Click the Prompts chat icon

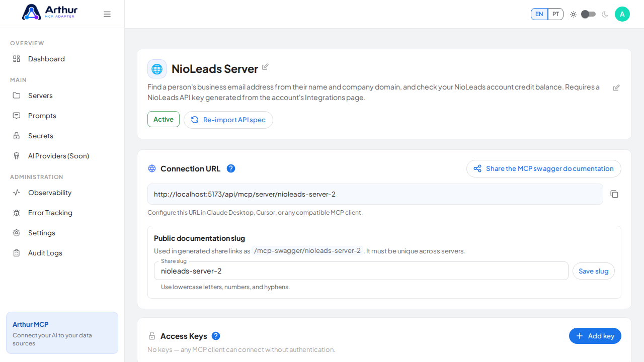pyautogui.click(x=17, y=116)
